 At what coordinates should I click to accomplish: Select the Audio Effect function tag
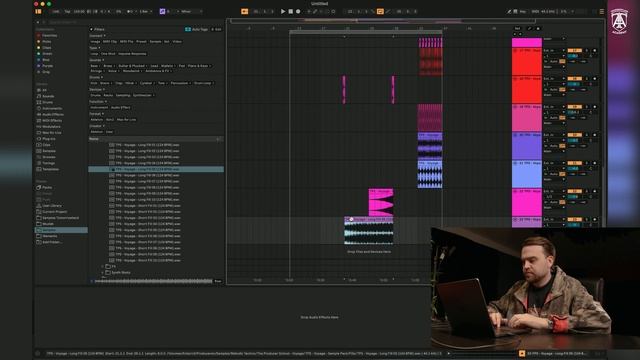point(120,108)
